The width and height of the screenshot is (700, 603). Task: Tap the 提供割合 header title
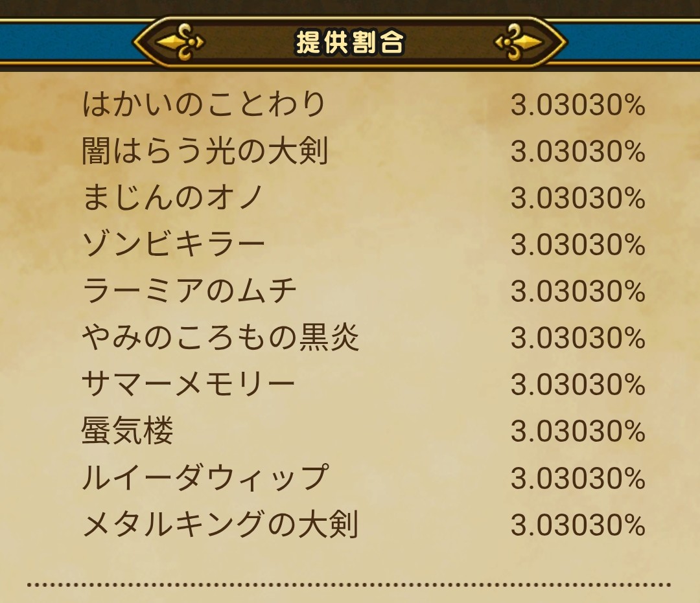click(350, 43)
